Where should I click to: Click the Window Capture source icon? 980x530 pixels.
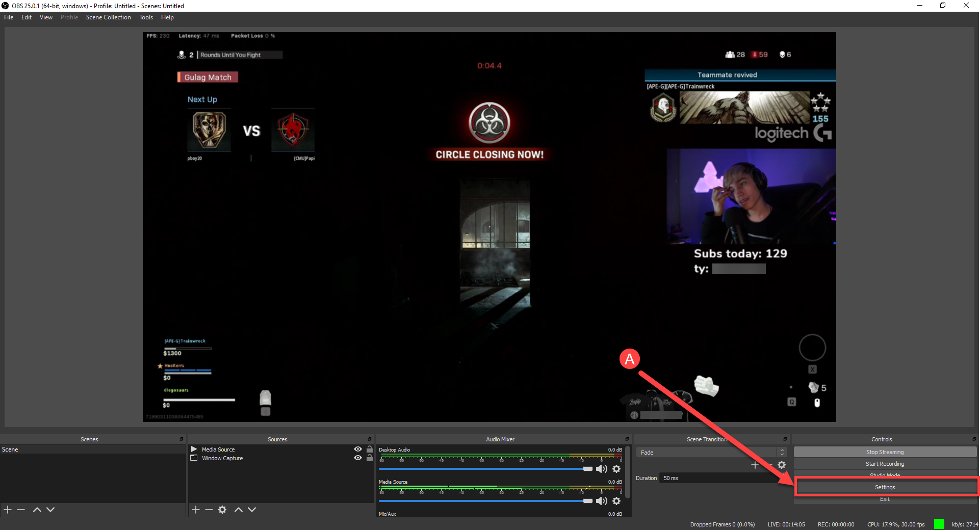tap(194, 458)
